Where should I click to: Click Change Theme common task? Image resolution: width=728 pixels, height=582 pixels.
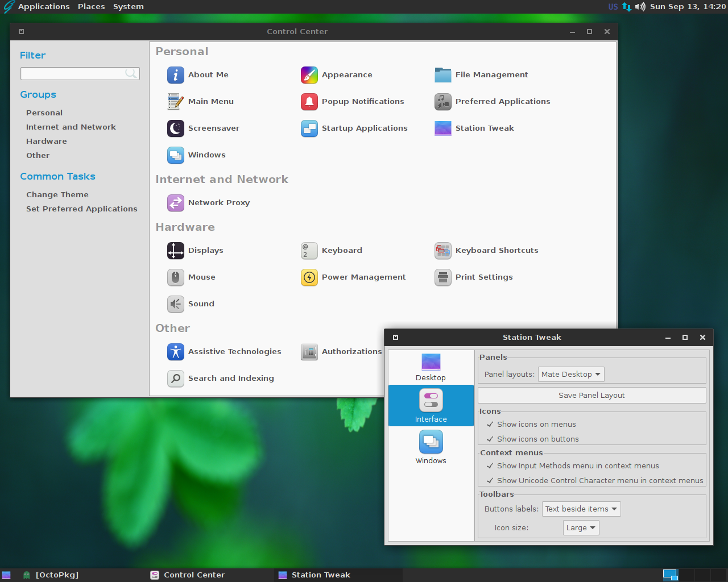click(57, 195)
